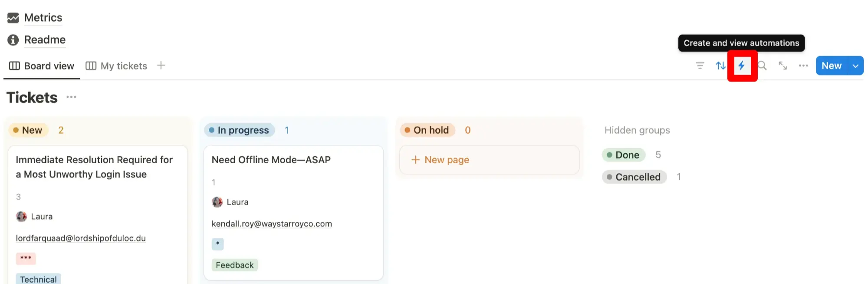Image resolution: width=868 pixels, height=284 pixels.
Task: Open the filter icon in toolbar
Action: coord(700,66)
